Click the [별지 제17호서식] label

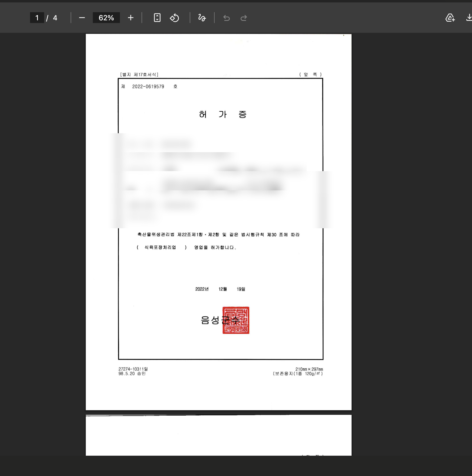(139, 74)
